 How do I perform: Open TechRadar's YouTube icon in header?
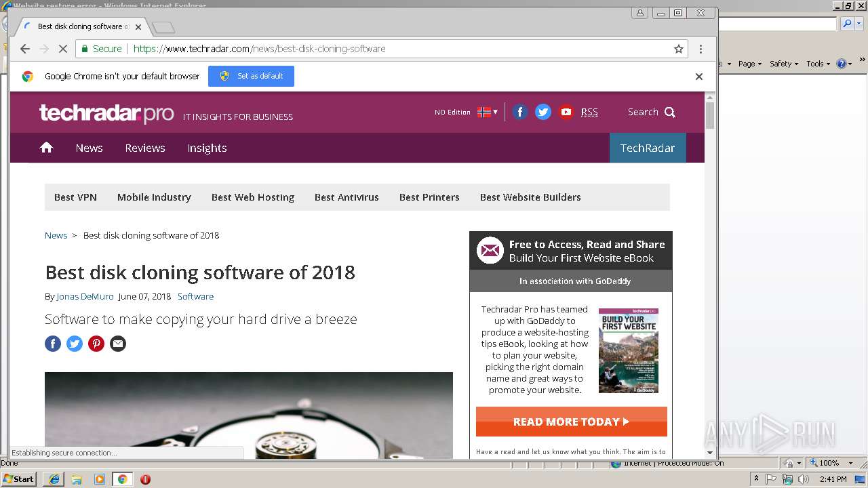(x=566, y=112)
